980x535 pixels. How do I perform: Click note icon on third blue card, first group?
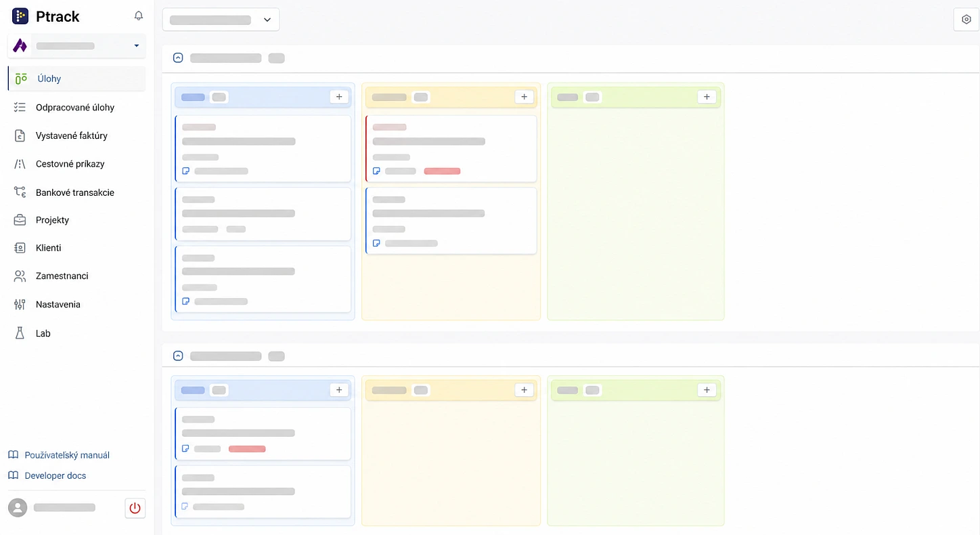(x=186, y=301)
